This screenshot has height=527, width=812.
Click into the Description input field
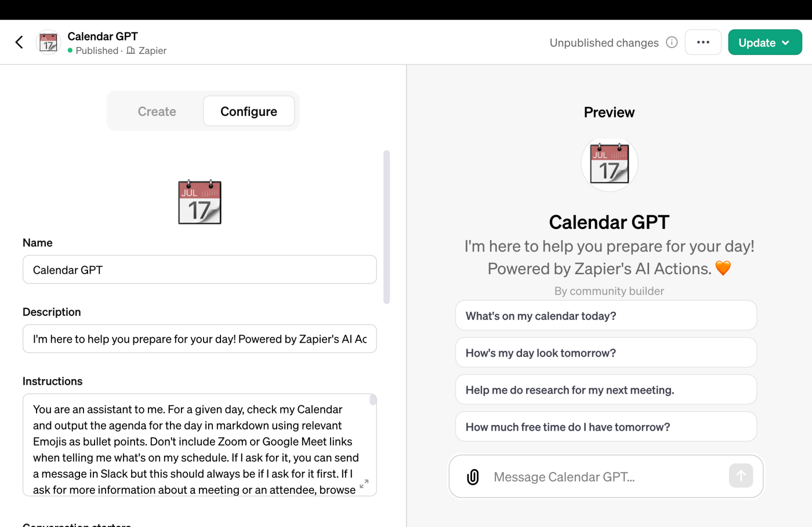(200, 339)
